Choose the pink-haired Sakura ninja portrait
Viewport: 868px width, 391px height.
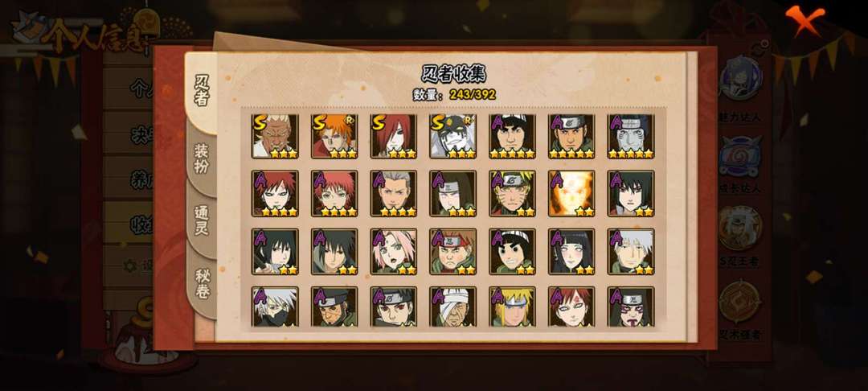(394, 252)
